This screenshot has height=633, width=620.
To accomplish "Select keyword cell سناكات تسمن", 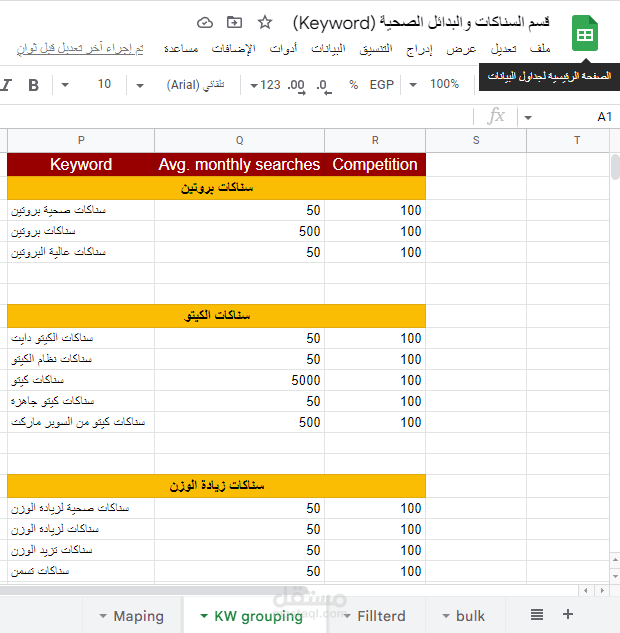I will [x=81, y=571].
